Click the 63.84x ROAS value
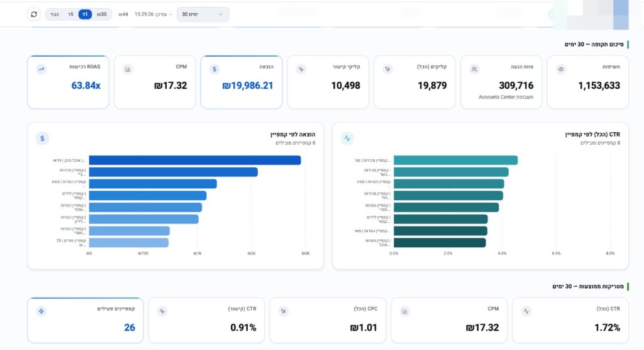 pos(86,86)
